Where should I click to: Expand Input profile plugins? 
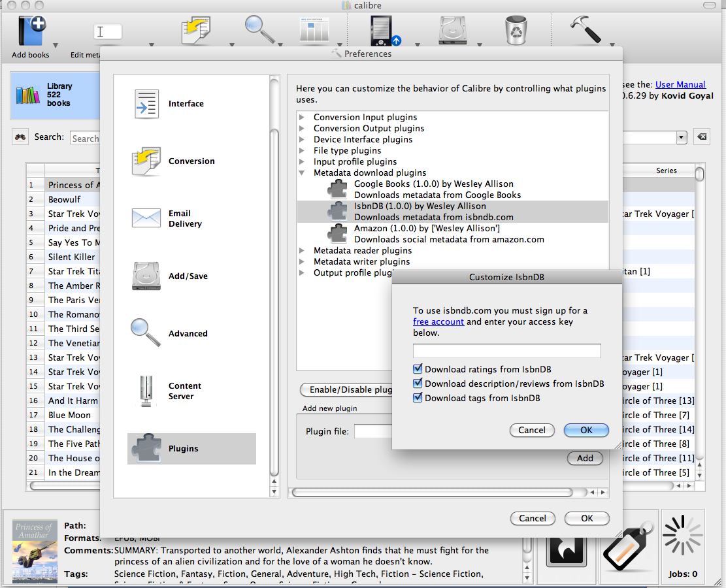(302, 161)
